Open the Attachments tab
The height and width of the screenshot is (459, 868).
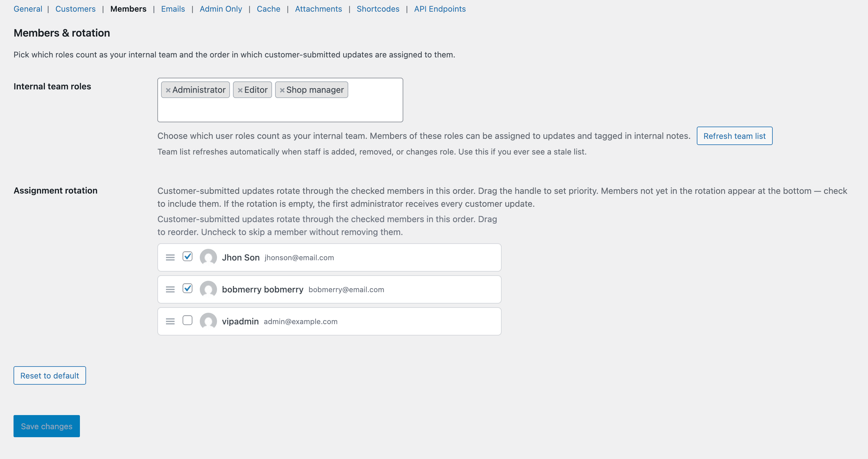pyautogui.click(x=318, y=9)
